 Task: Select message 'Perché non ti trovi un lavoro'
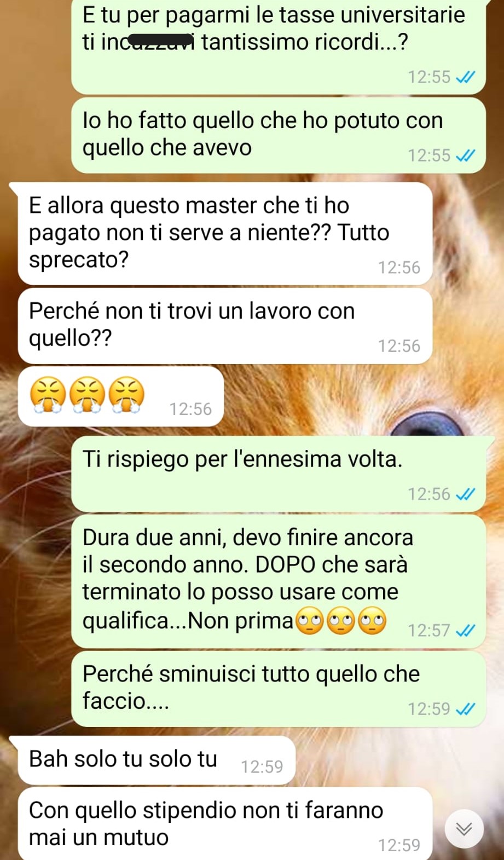(x=225, y=326)
